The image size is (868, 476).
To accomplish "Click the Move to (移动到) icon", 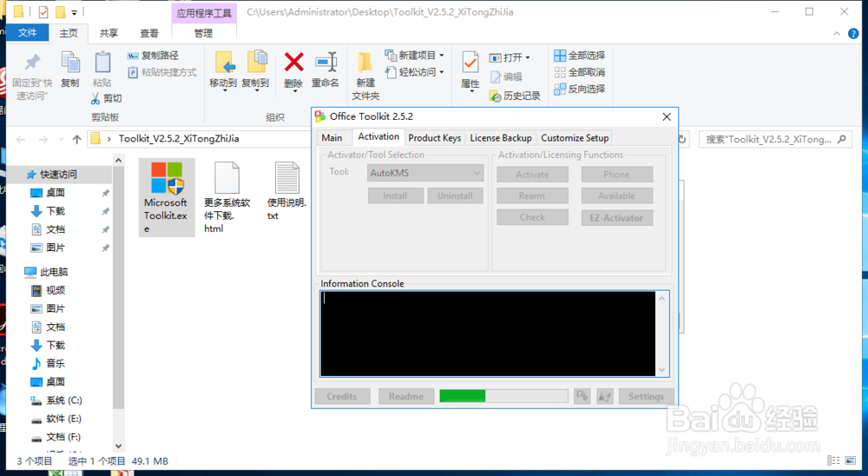I will [x=223, y=69].
